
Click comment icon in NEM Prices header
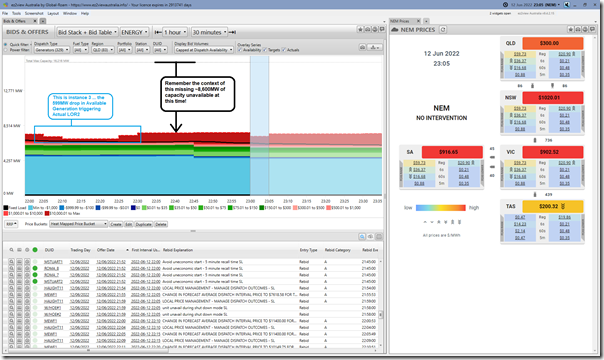(592, 30)
